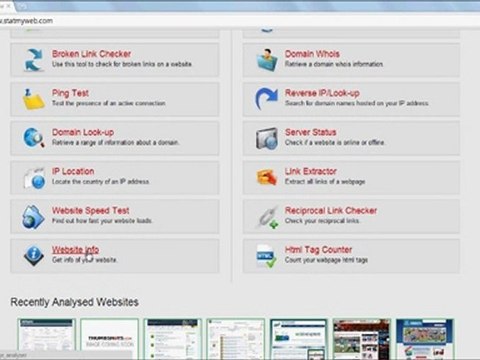Click 'Test the presence of an active connection' text
This screenshot has height=360, width=480.
coord(109,103)
